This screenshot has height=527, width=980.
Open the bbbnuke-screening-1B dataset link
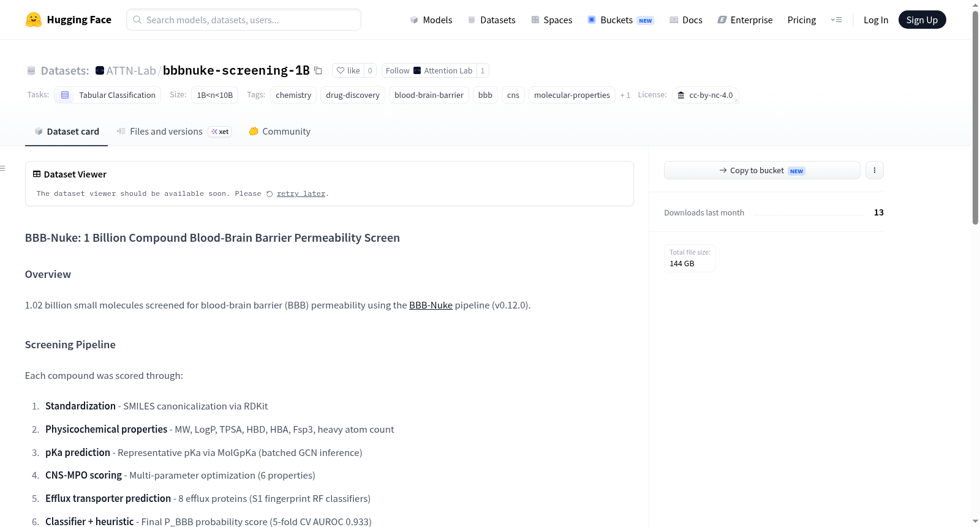(x=236, y=70)
